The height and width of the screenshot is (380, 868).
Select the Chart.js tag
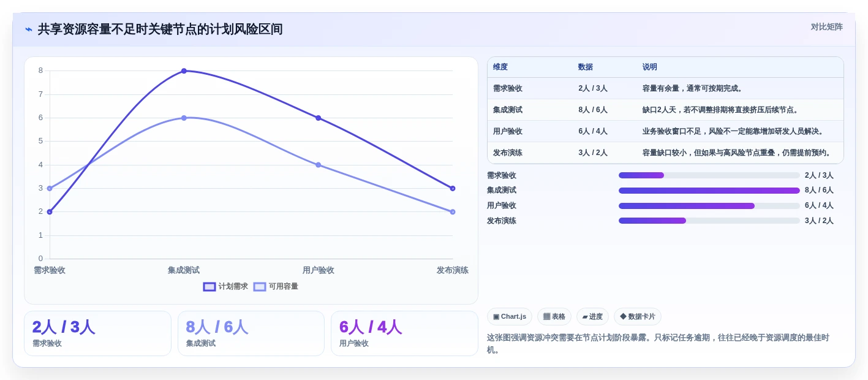[510, 317]
